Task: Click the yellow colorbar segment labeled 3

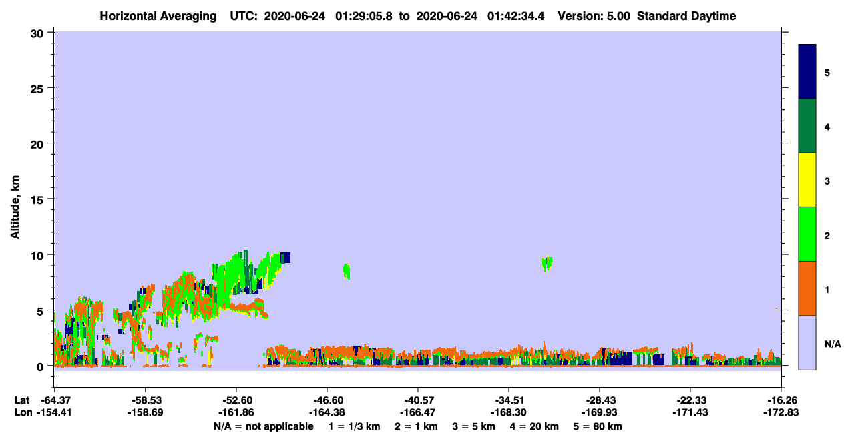Action: point(807,180)
